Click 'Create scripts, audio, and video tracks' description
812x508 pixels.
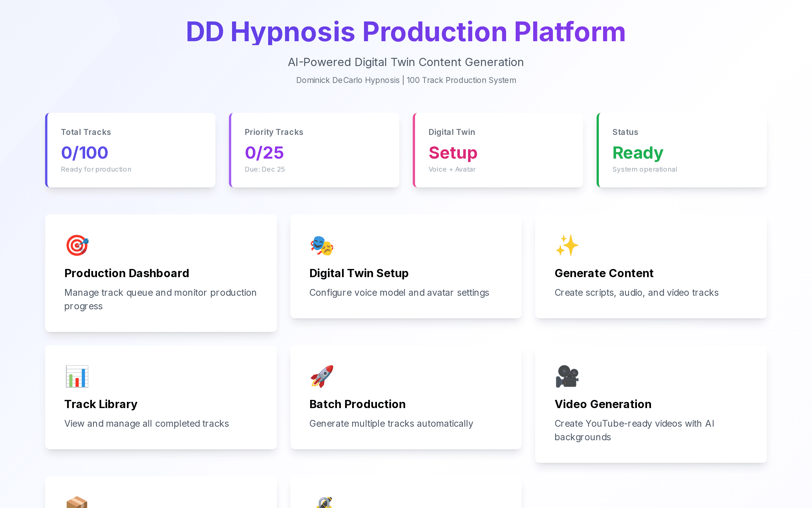point(637,293)
